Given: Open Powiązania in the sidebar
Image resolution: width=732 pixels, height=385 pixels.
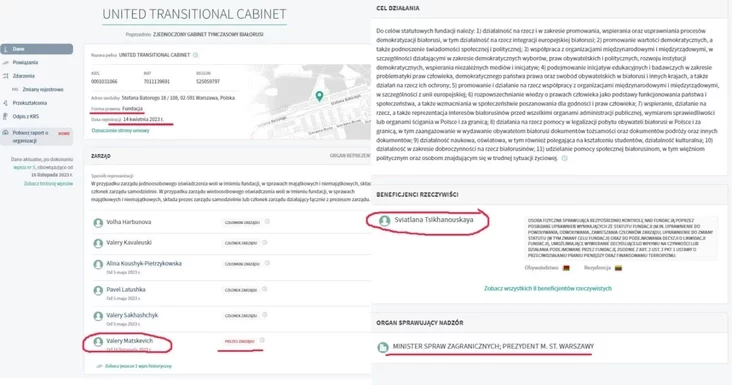Looking at the screenshot, I should tap(25, 62).
